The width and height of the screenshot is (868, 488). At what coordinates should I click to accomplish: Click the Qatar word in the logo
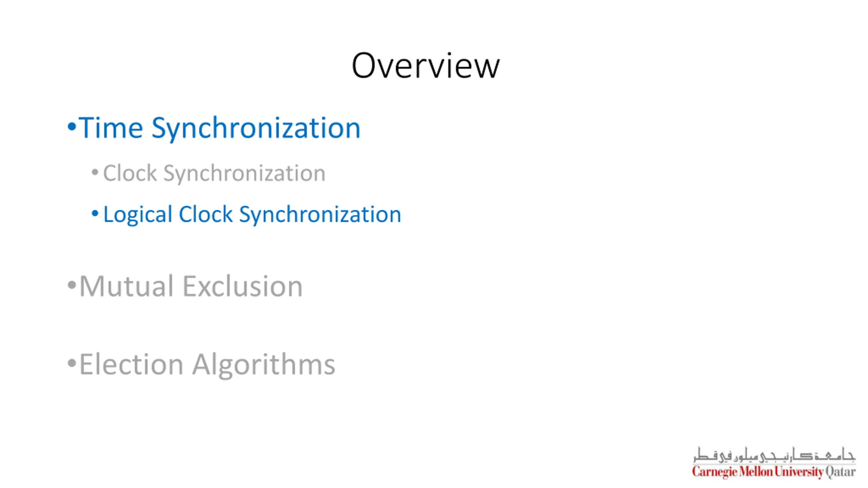click(840, 472)
